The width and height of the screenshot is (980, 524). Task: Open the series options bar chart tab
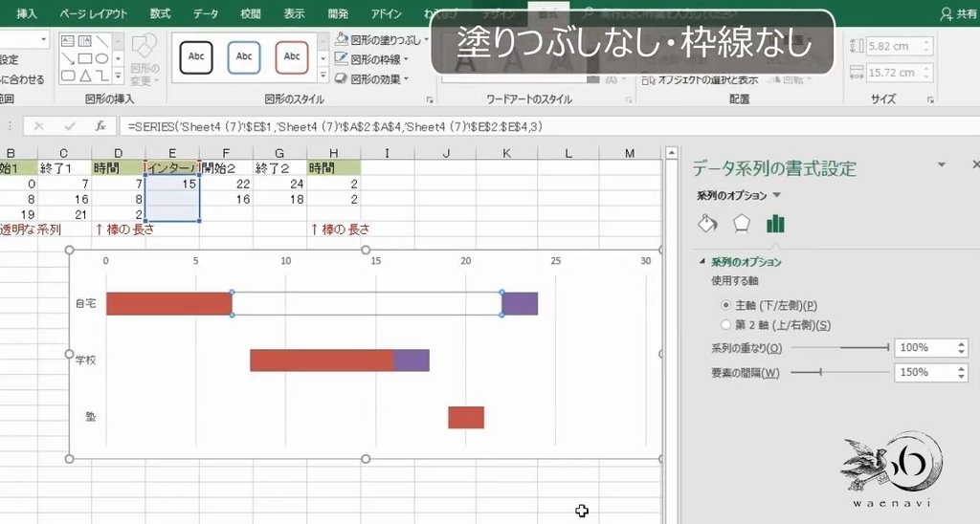pyautogui.click(x=775, y=224)
